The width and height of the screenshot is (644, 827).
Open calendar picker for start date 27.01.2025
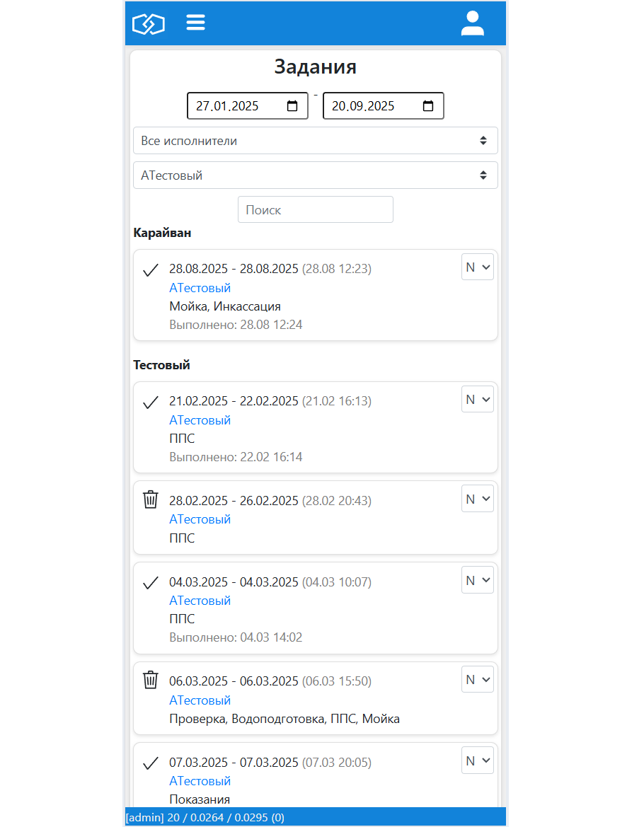(x=292, y=106)
